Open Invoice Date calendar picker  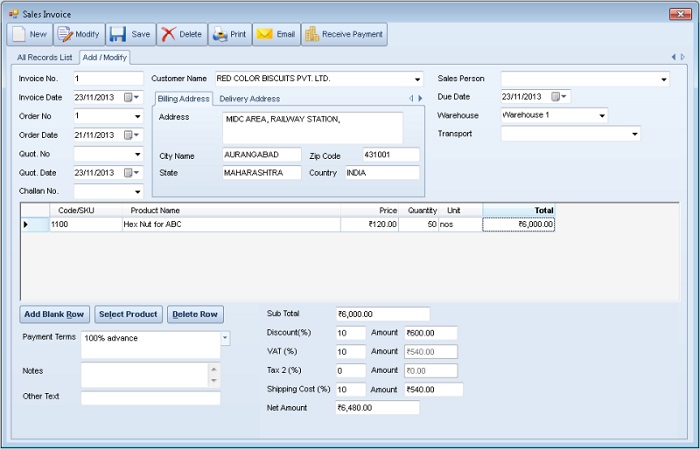[x=131, y=97]
